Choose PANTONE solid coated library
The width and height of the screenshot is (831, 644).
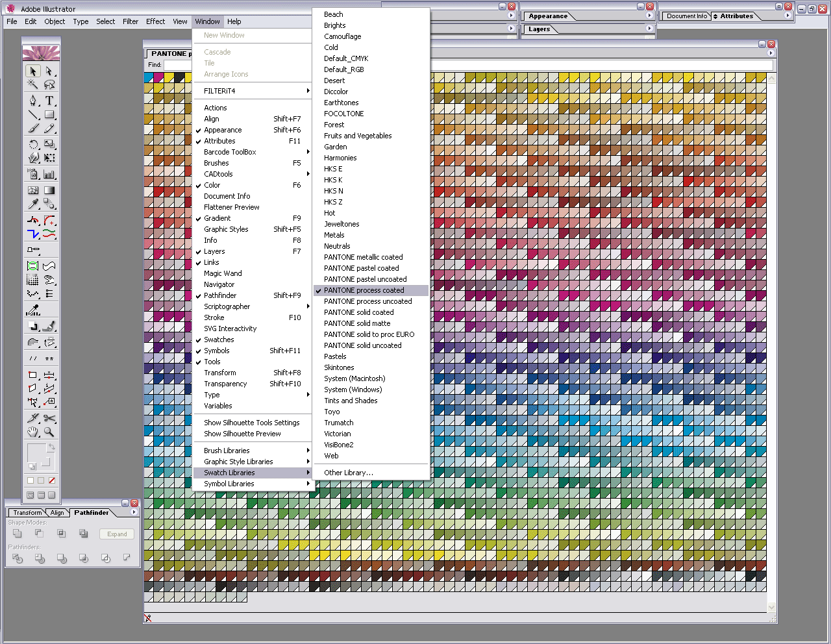click(x=371, y=312)
